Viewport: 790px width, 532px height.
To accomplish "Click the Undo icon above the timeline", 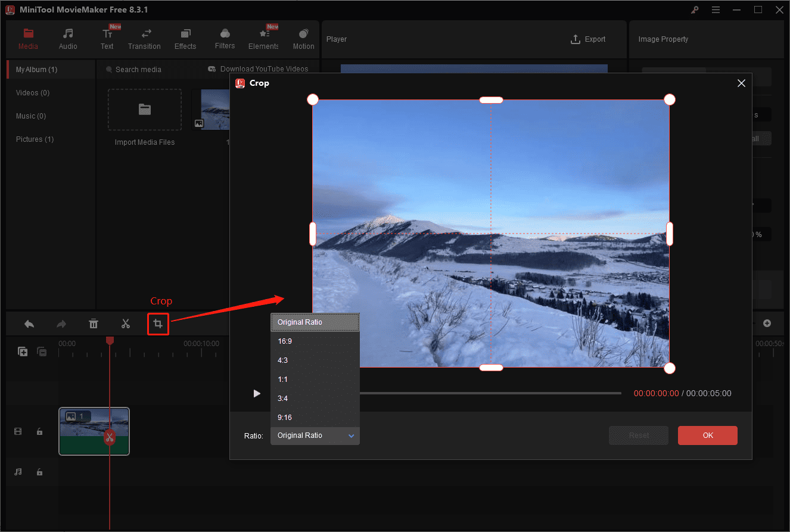I will [x=29, y=323].
